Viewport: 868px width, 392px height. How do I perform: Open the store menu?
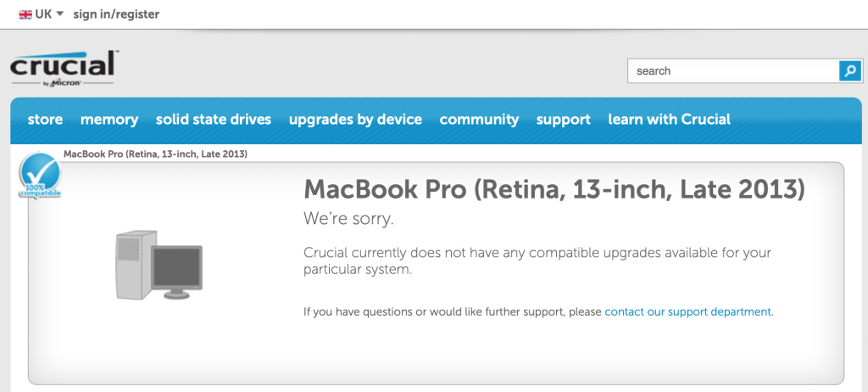[x=45, y=120]
